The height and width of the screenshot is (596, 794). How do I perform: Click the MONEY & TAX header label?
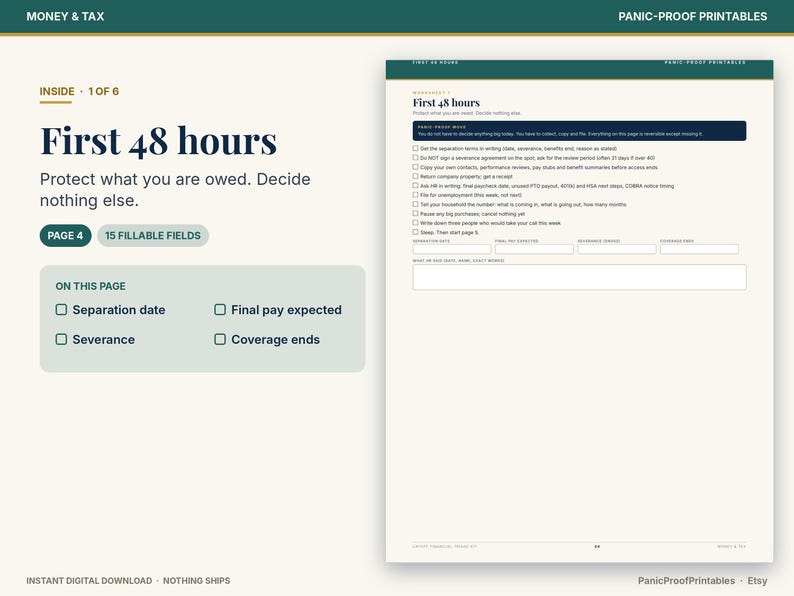coord(65,16)
